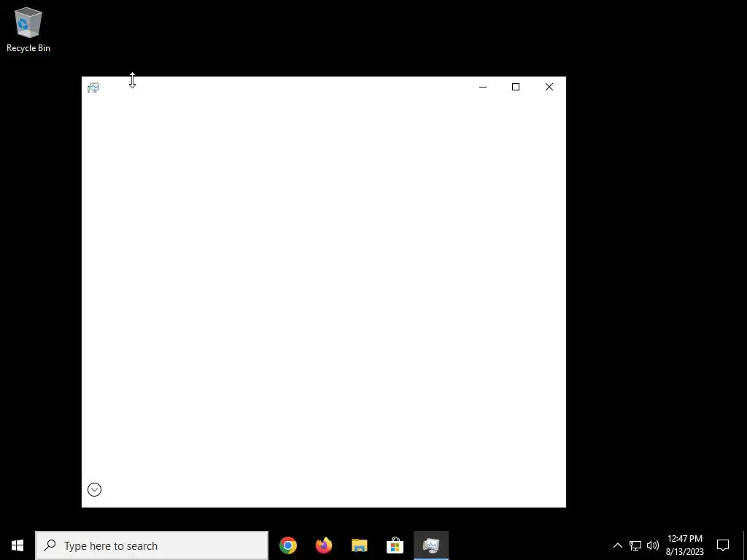Select the active monitor app taskbar button
Image resolution: width=747 pixels, height=560 pixels.
pyautogui.click(x=431, y=545)
